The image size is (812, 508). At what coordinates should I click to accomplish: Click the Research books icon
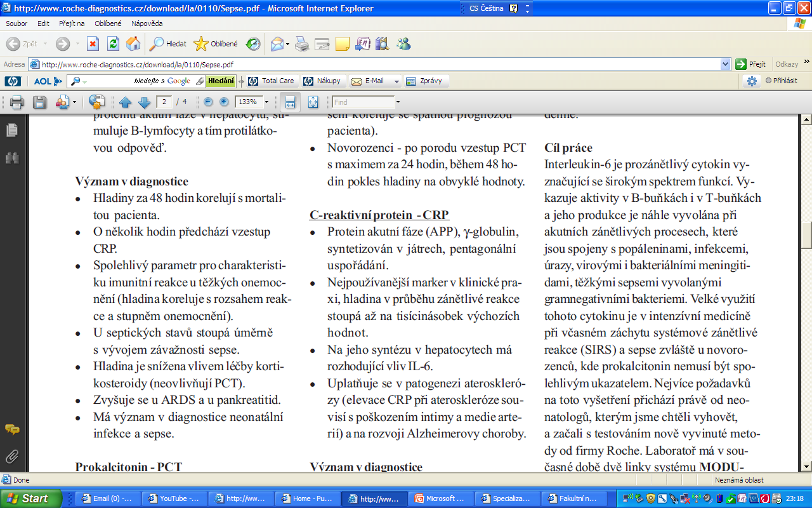coord(382,44)
